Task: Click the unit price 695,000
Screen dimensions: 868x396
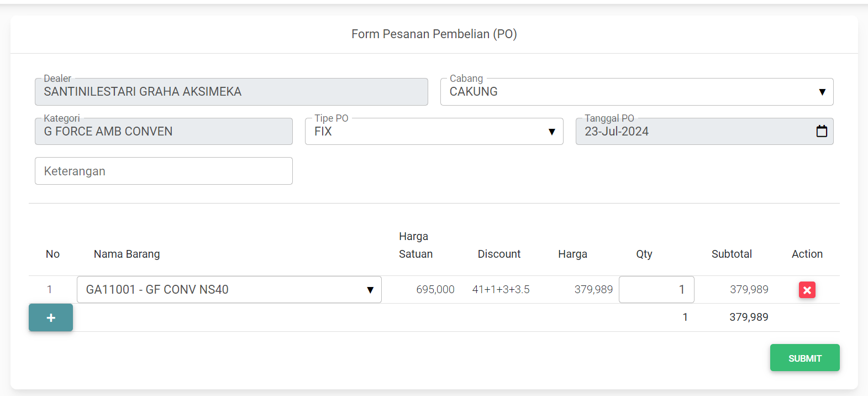Action: click(435, 290)
